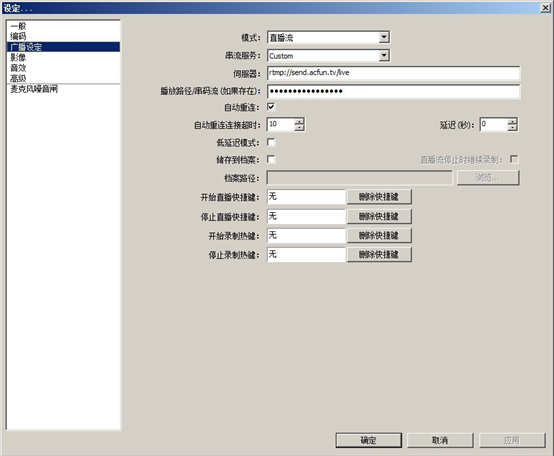
Task: Click 删除快捷键 next to 停止录制热键
Action: pyautogui.click(x=379, y=254)
